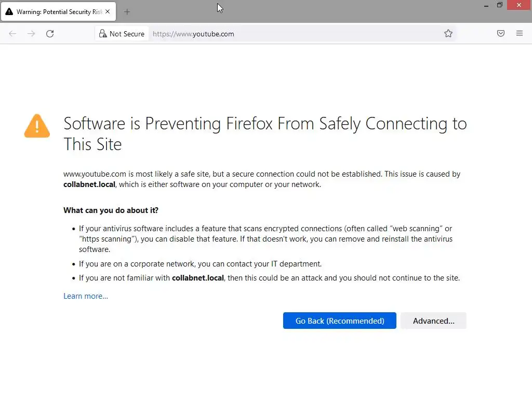This screenshot has height=399, width=532.
Task: Click the large orange warning triangle icon
Action: point(37,126)
